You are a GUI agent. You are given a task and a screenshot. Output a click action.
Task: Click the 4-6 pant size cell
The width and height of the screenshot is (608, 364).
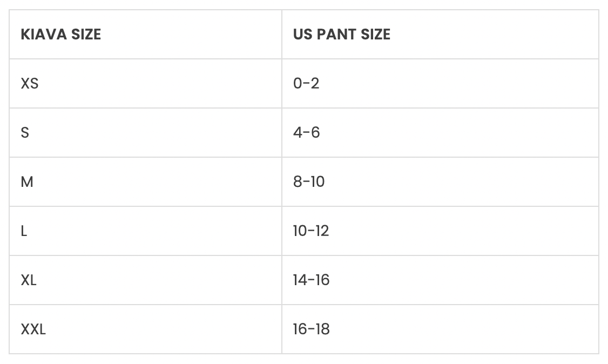click(306, 133)
